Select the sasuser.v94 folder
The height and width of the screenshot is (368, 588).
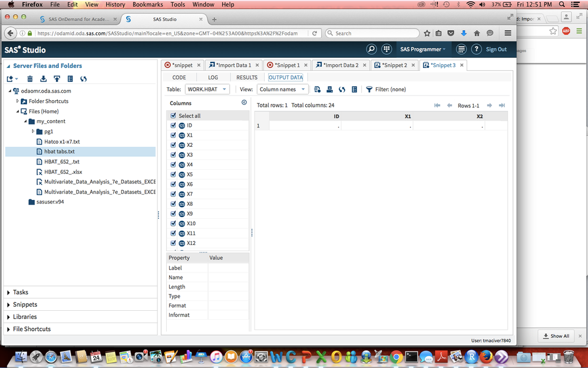(50, 202)
